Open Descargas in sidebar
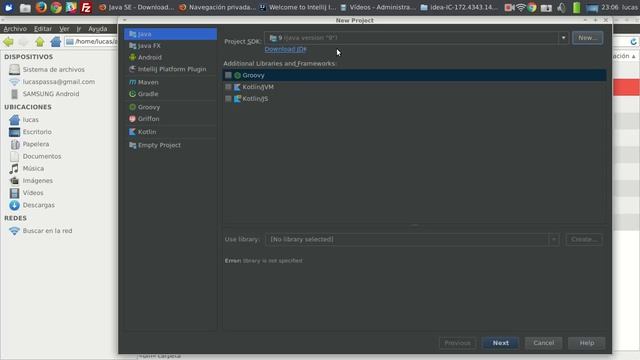The width and height of the screenshot is (640, 360). point(38,205)
